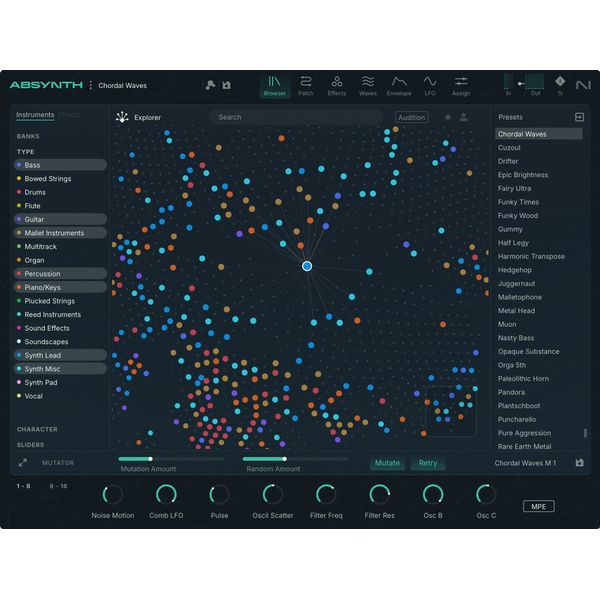The height and width of the screenshot is (600, 600).
Task: Click the Retry button
Action: [x=428, y=463]
